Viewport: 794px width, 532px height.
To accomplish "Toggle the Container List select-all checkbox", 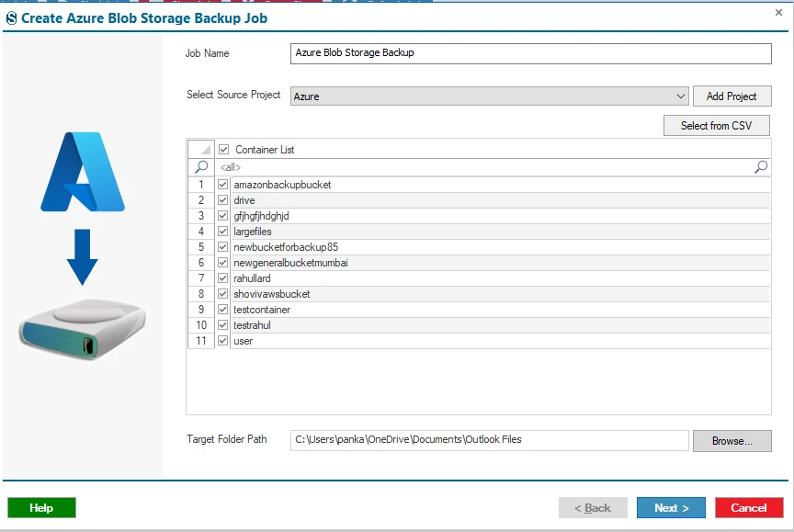I will click(224, 150).
